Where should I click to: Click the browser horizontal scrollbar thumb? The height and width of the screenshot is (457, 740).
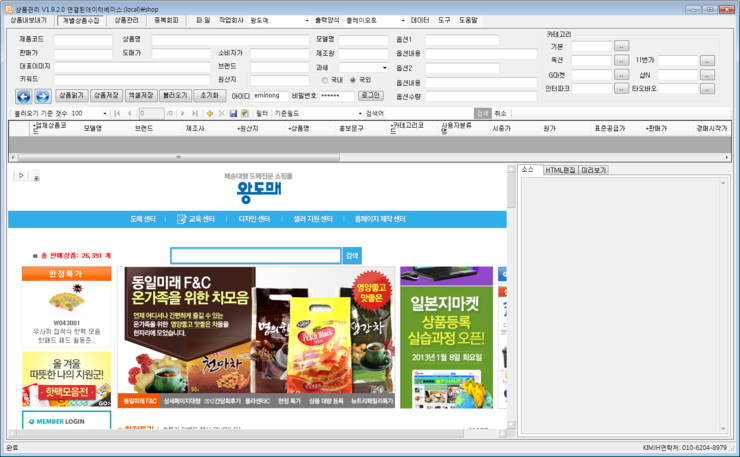[240, 433]
